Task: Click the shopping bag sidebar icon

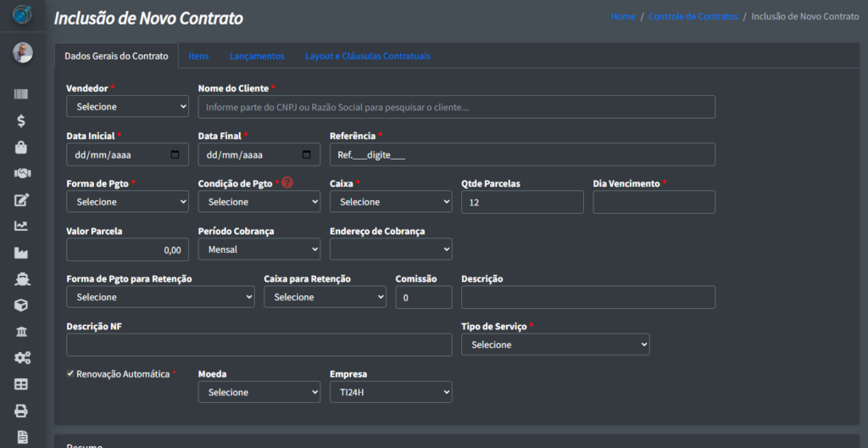Action: pos(22,147)
